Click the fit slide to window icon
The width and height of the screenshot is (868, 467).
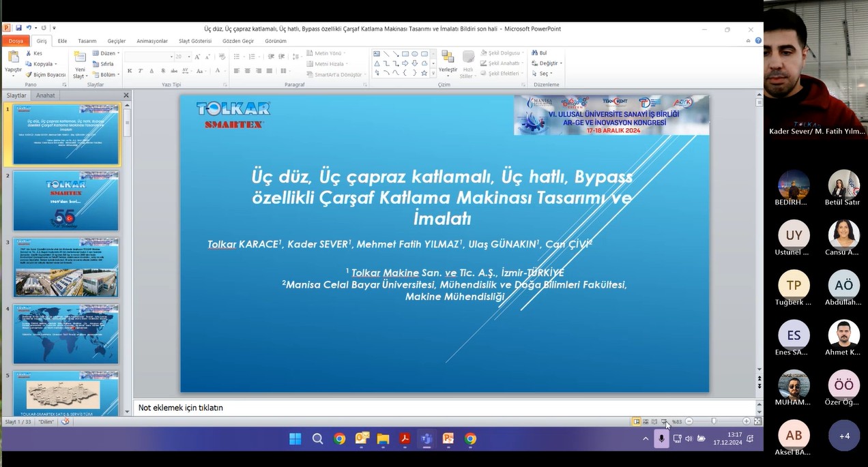(757, 422)
